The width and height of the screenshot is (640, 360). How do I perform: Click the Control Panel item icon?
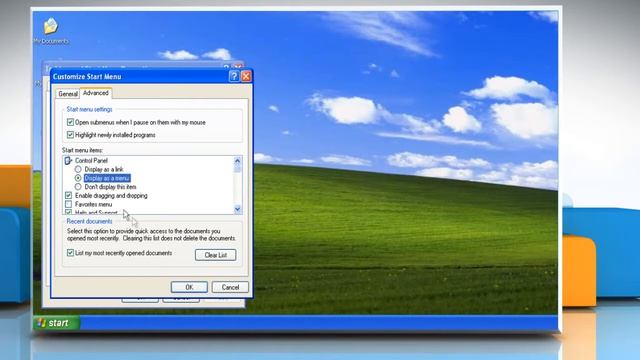[x=68, y=161]
